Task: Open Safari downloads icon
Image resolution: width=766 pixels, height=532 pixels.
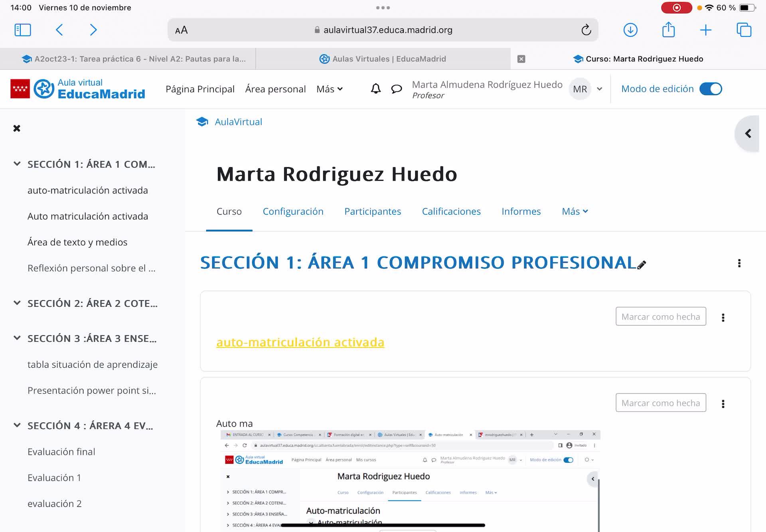Action: point(630,30)
